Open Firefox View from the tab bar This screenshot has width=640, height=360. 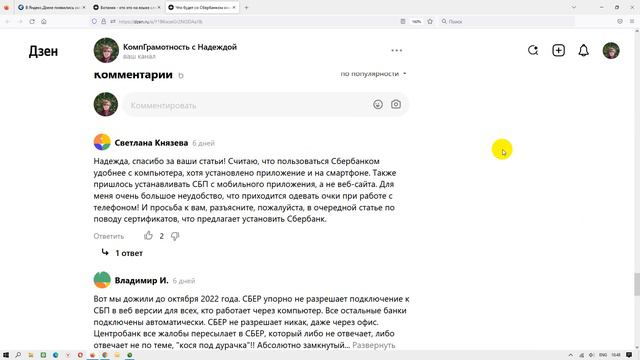[6, 7]
